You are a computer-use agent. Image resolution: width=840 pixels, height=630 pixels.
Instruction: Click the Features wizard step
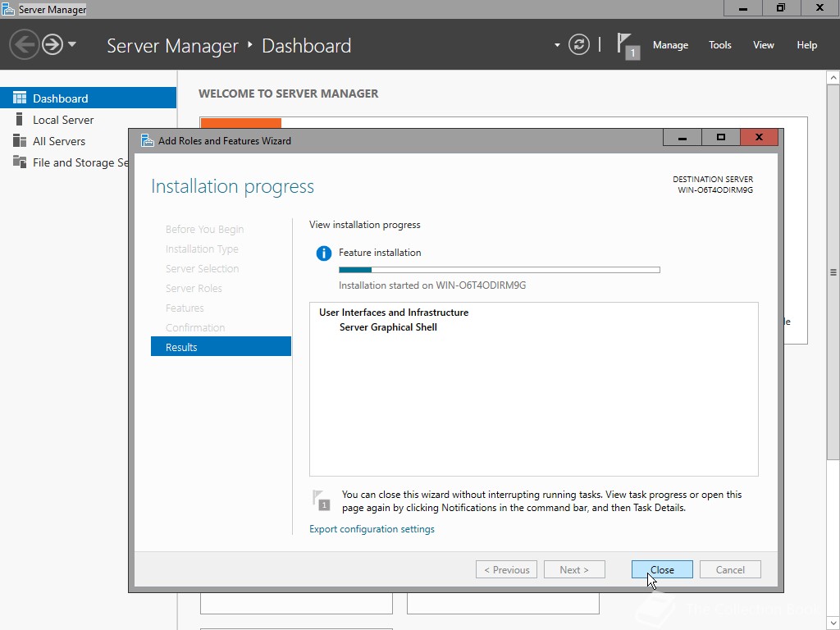click(x=185, y=308)
